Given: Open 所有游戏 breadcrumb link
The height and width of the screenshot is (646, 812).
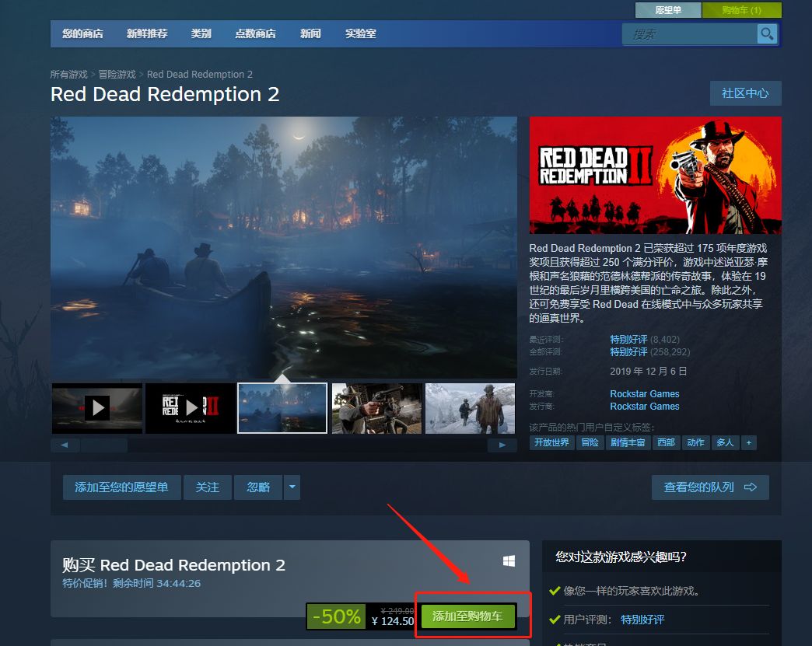Looking at the screenshot, I should (x=69, y=74).
